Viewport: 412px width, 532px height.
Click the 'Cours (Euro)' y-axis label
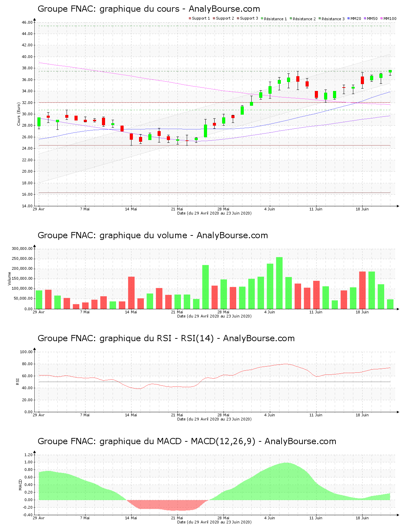coord(19,114)
